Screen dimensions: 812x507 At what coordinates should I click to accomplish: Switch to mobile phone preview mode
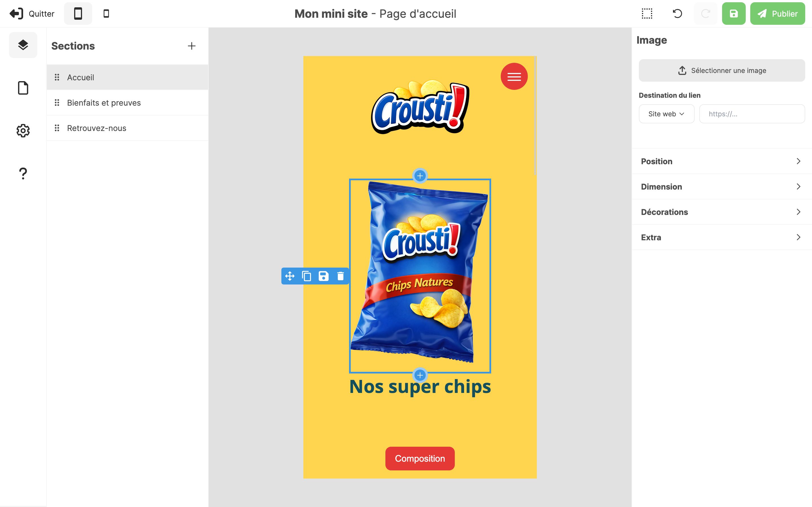106,14
